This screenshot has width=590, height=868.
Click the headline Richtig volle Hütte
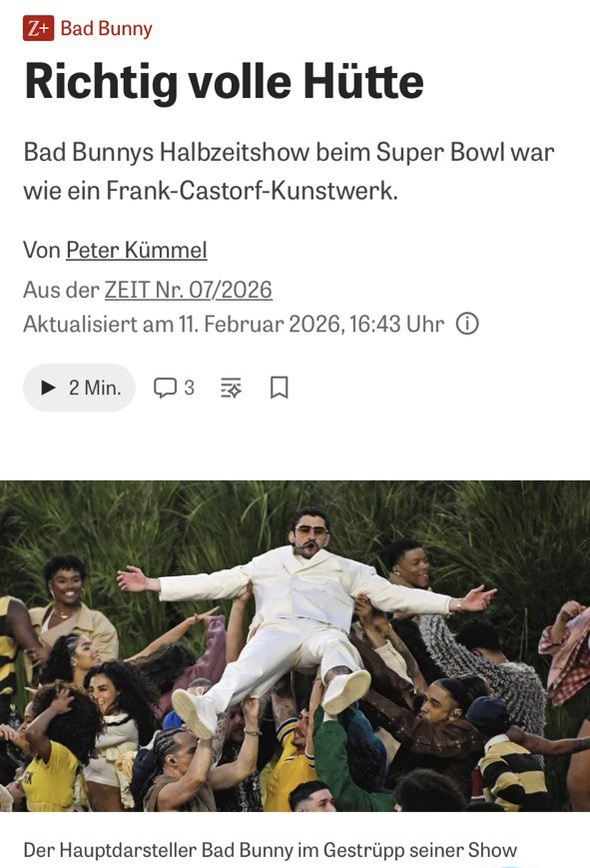225,83
